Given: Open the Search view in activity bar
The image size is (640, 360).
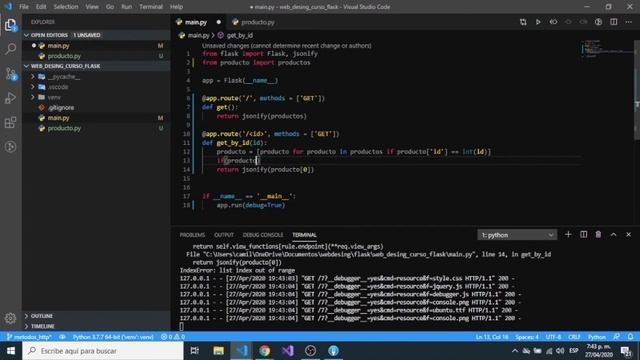Looking at the screenshot, I should click(11, 49).
